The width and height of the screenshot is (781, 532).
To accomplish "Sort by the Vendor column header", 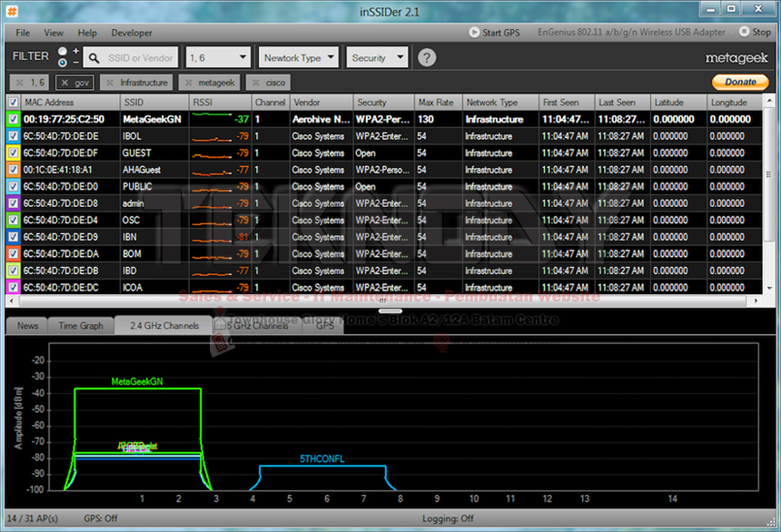I will click(321, 103).
